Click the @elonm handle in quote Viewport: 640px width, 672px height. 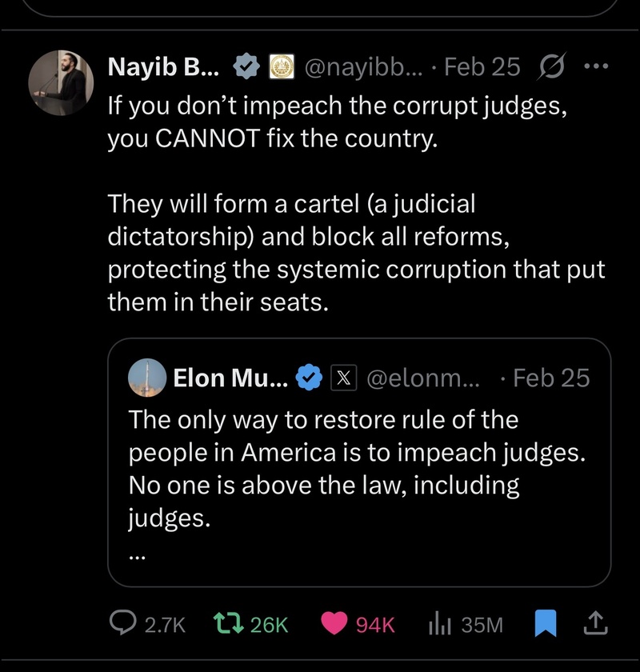point(423,378)
